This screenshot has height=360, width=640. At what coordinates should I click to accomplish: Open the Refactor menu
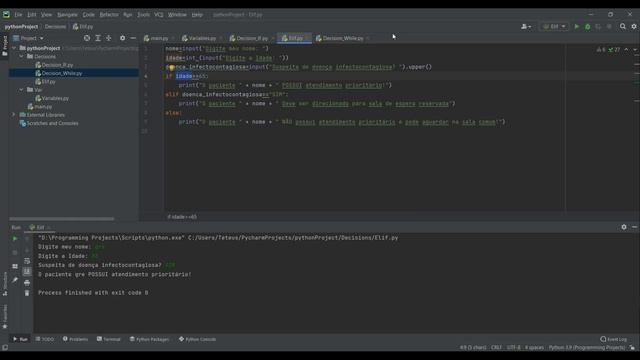(x=109, y=15)
